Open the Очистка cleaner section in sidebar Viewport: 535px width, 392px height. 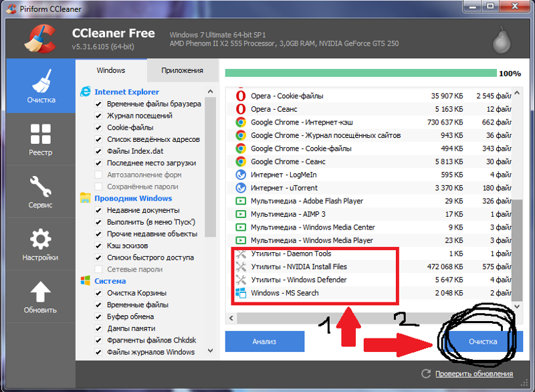(41, 86)
